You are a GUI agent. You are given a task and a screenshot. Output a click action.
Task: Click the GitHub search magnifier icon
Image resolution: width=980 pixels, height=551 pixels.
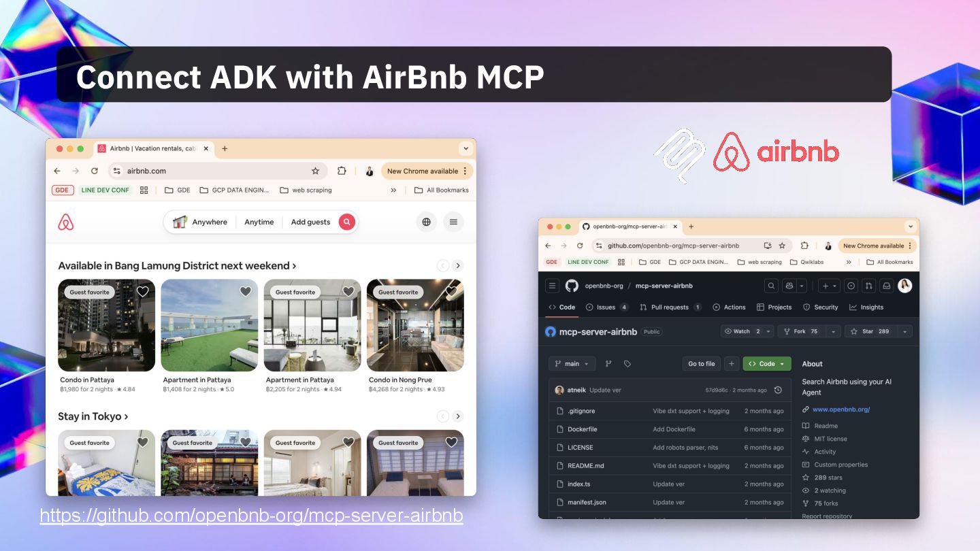(771, 286)
